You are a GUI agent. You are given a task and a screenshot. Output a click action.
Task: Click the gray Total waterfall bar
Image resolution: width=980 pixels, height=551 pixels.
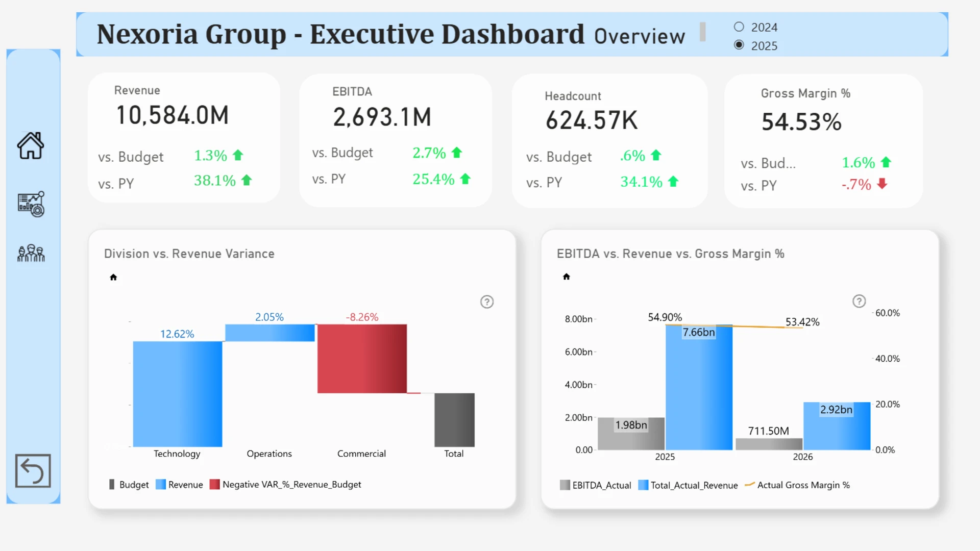point(454,419)
